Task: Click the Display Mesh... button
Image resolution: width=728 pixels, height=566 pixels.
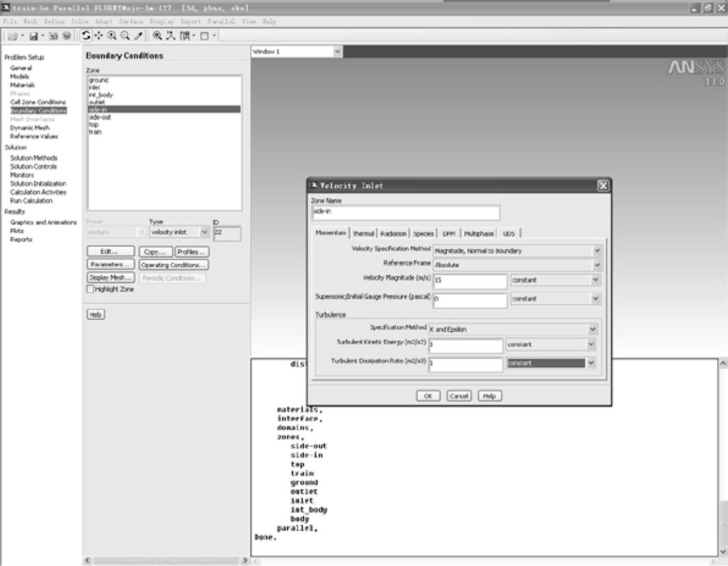Action: click(111, 277)
